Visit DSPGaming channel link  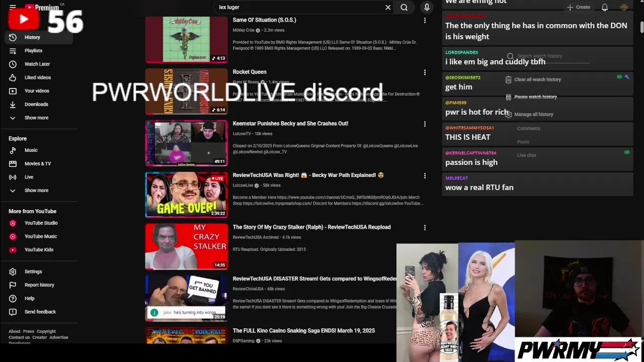coord(244,341)
